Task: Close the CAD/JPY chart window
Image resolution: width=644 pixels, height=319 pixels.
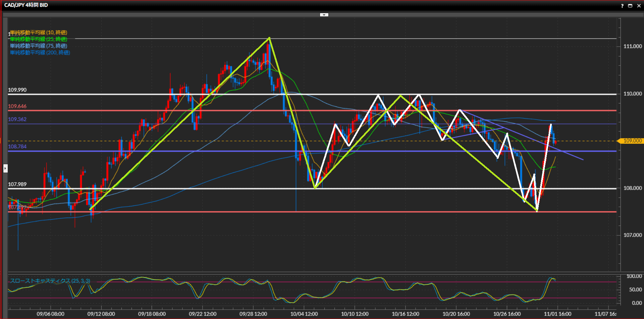Action: pos(639,6)
